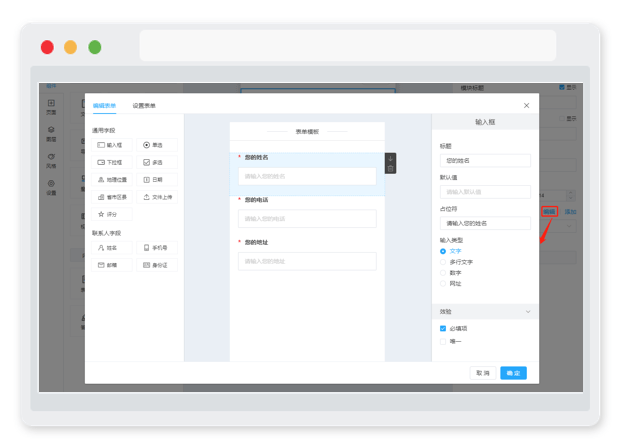Image resolution: width=630 pixels, height=447 pixels.
Task: Add an 输入框 input field component
Action: click(112, 145)
